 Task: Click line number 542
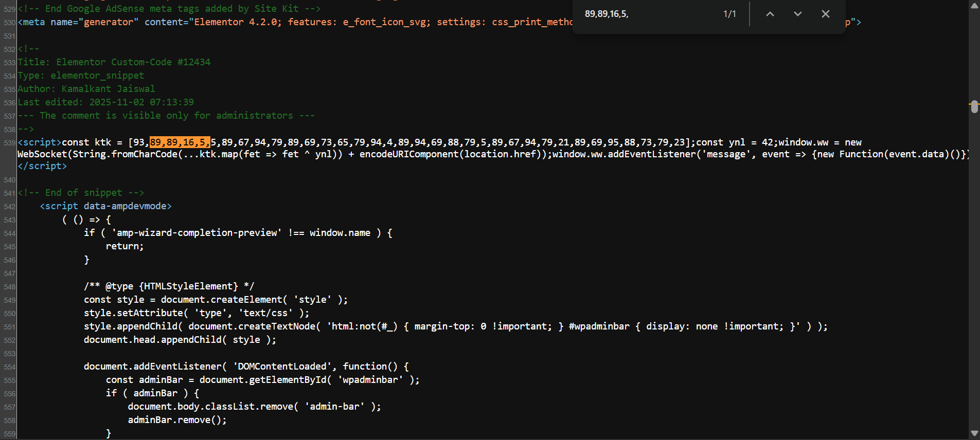pos(9,207)
